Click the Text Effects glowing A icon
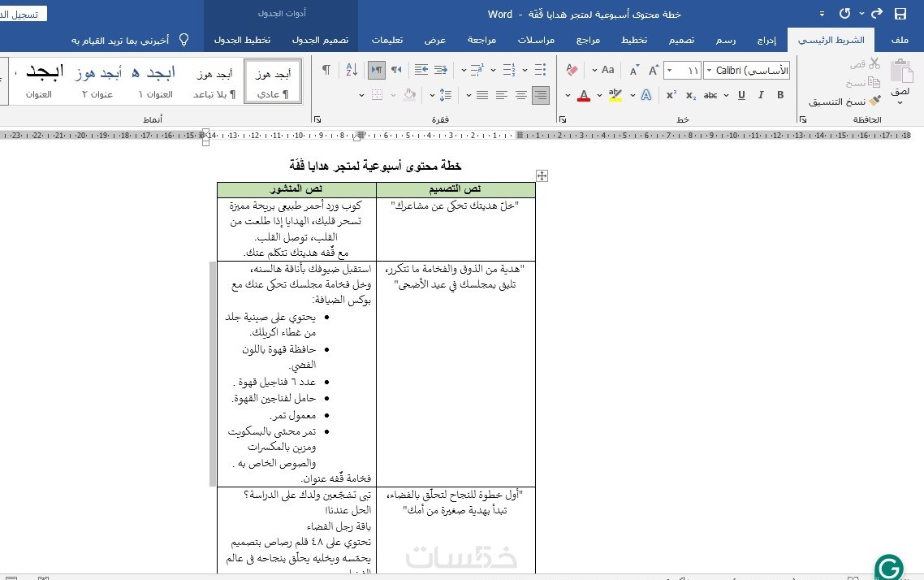 646,95
